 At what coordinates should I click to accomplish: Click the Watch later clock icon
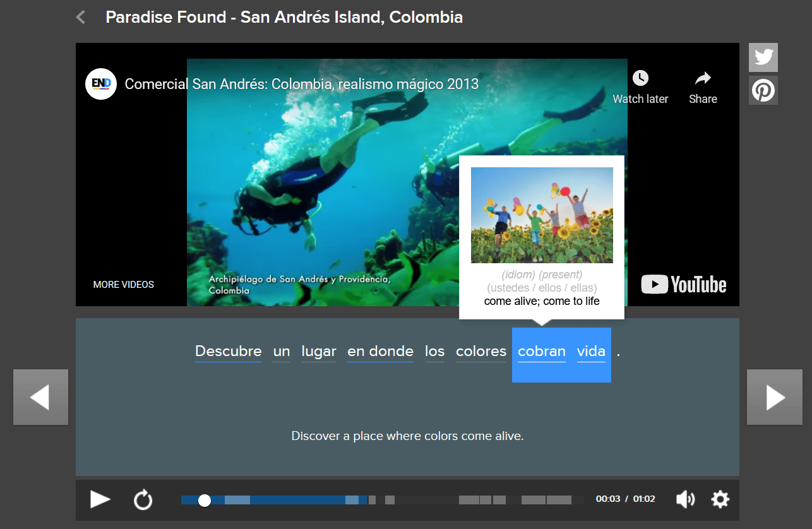[x=640, y=78]
